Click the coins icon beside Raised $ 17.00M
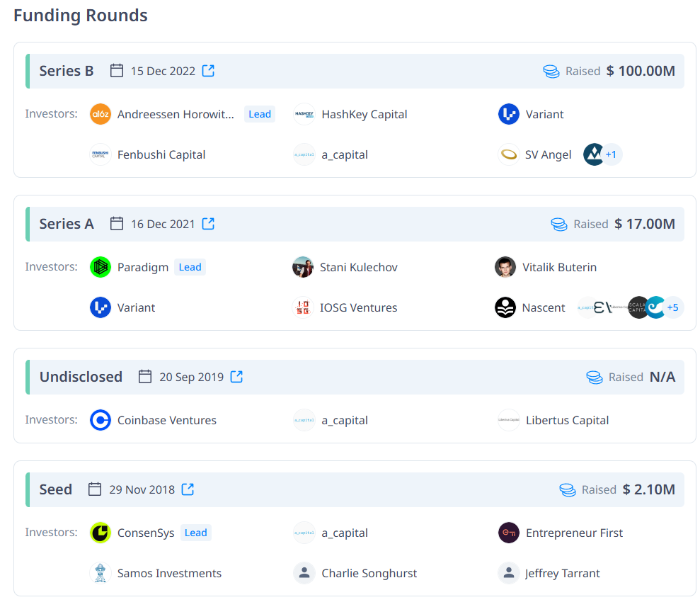 tap(559, 225)
